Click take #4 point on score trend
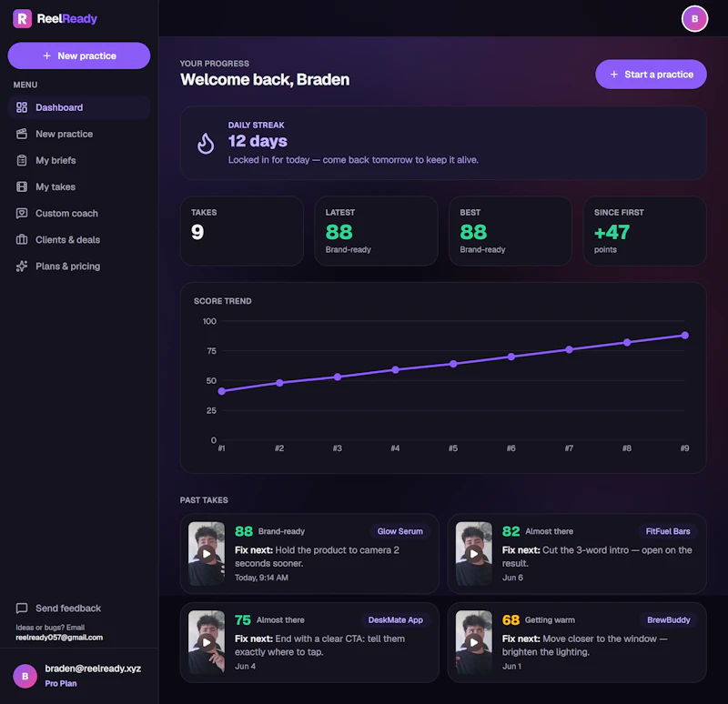Image resolution: width=728 pixels, height=704 pixels. click(395, 370)
